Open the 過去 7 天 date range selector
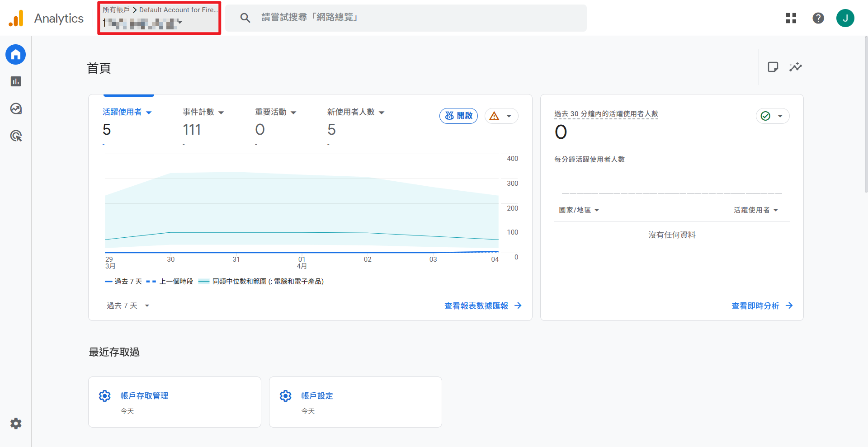Image resolution: width=868 pixels, height=447 pixels. point(128,306)
